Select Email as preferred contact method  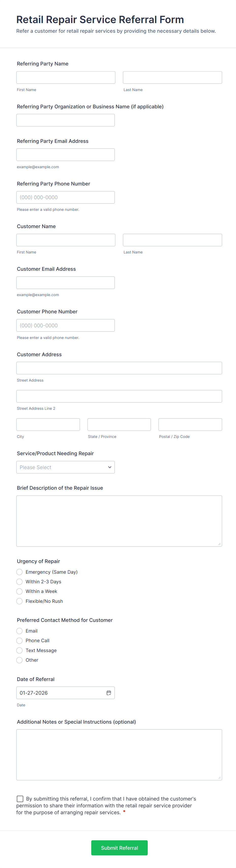pos(20,631)
